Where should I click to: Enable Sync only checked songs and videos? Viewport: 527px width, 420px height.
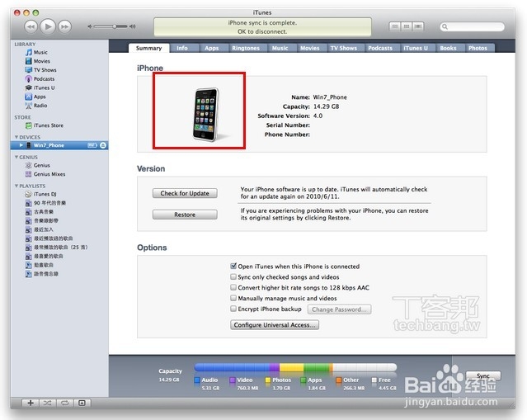pyautogui.click(x=233, y=276)
